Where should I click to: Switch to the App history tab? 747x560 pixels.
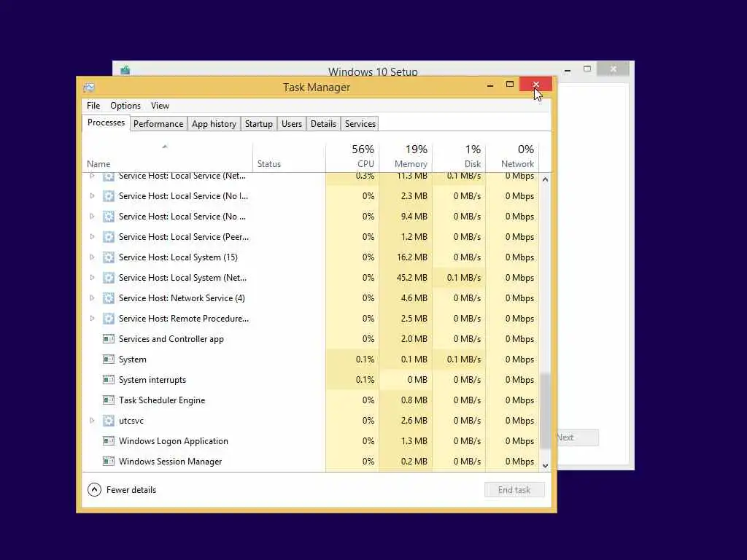pyautogui.click(x=214, y=124)
